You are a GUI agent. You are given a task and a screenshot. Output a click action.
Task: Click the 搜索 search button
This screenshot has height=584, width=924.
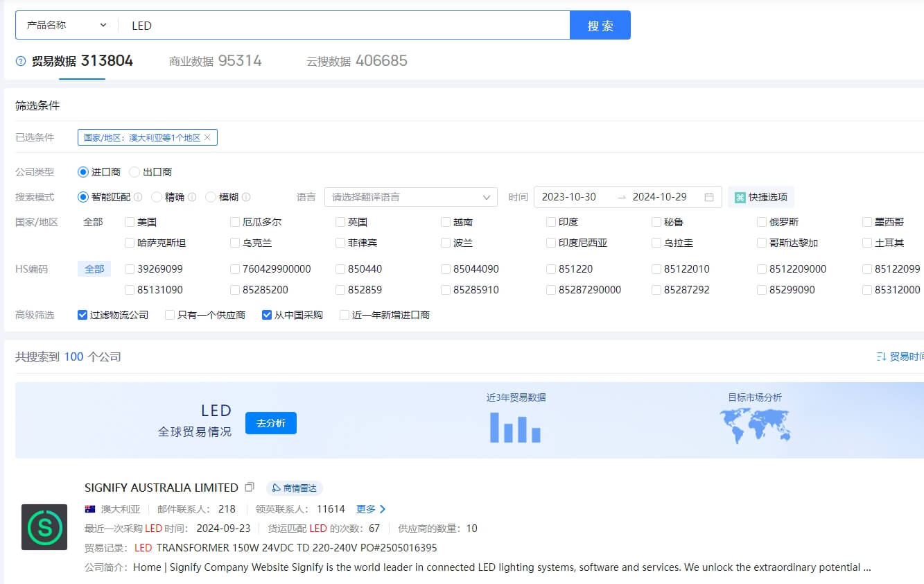click(x=600, y=26)
